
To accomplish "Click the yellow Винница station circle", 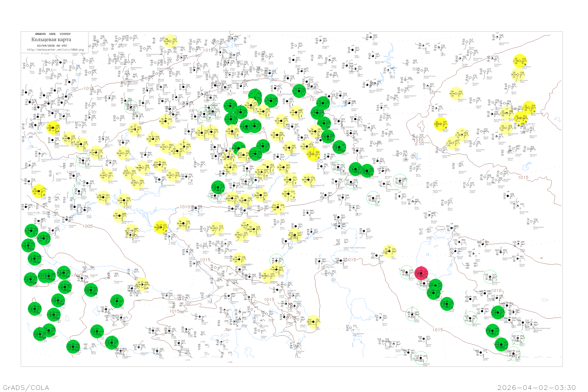I will coord(96,152).
